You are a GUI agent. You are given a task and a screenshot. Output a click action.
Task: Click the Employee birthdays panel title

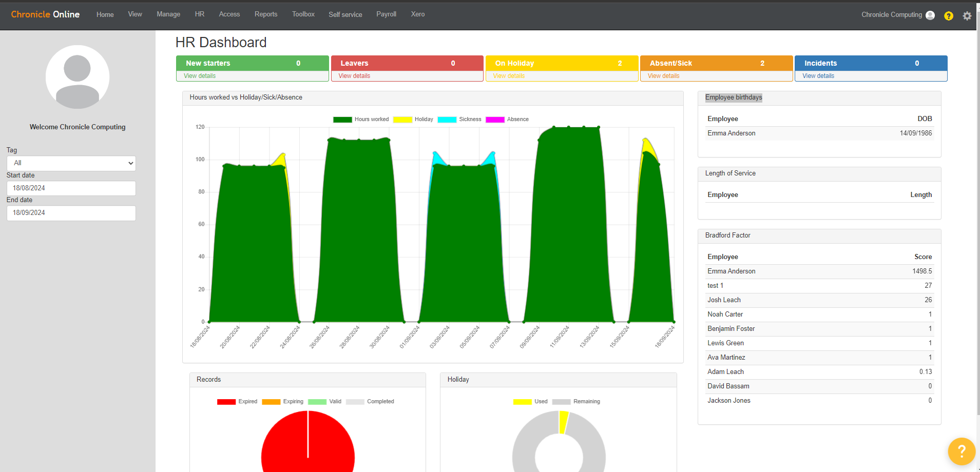[734, 97]
